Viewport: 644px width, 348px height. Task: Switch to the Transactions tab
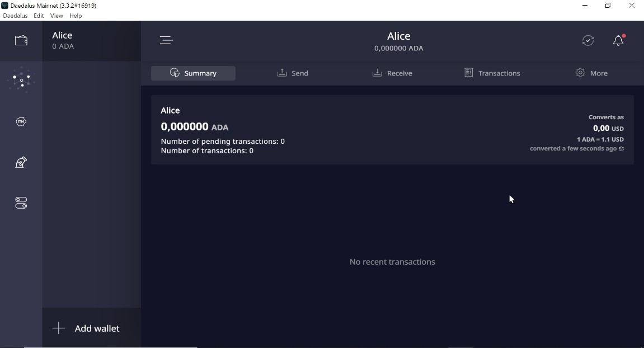tap(492, 73)
